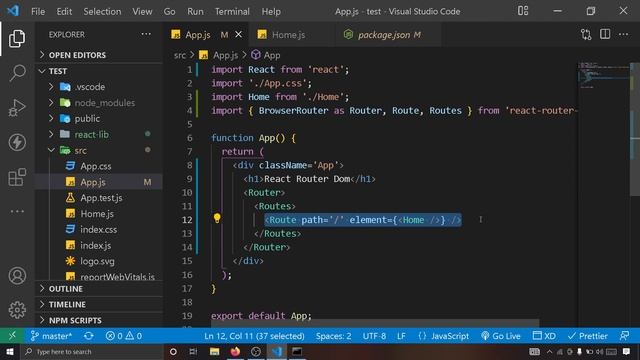Image resolution: width=640 pixels, height=360 pixels.
Task: Click the master branch indicator
Action: pos(51,336)
